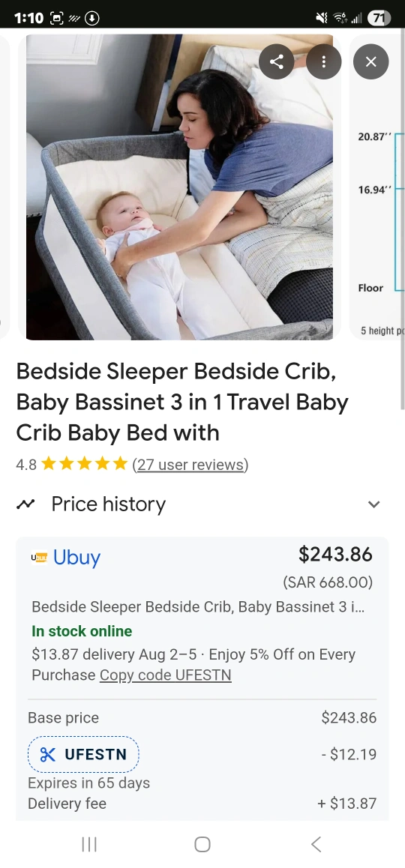Open the Ubuy seller link
The width and height of the screenshot is (405, 868).
tap(76, 558)
